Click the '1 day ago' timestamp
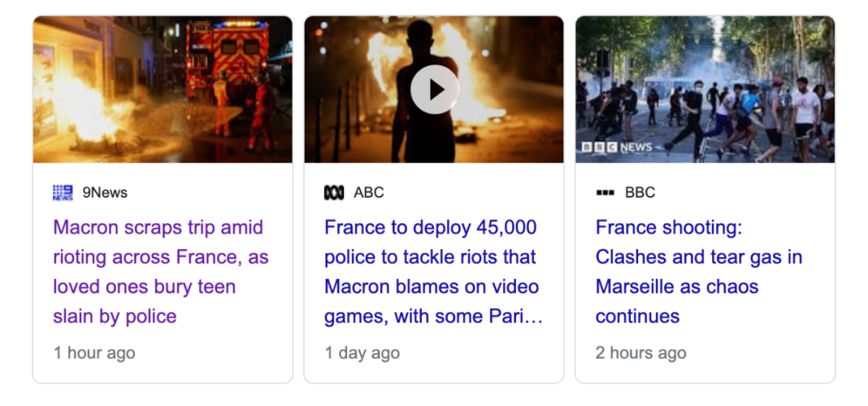Viewport: 868px width, 406px height. pos(362,353)
